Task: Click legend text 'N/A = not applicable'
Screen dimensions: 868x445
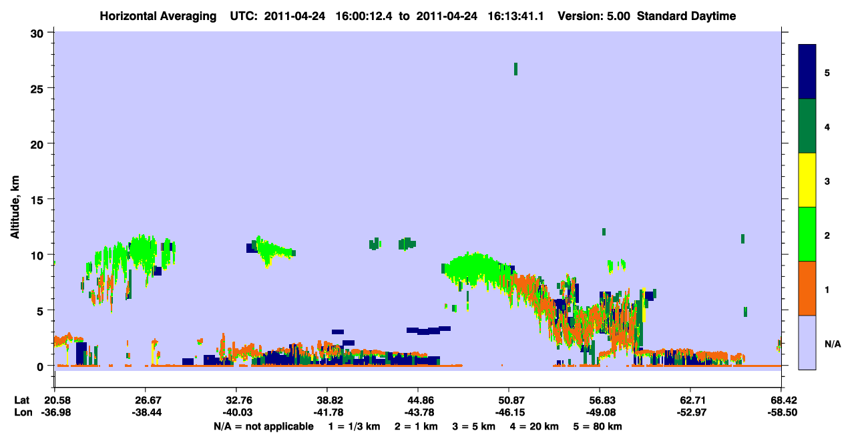Action: pos(264,426)
